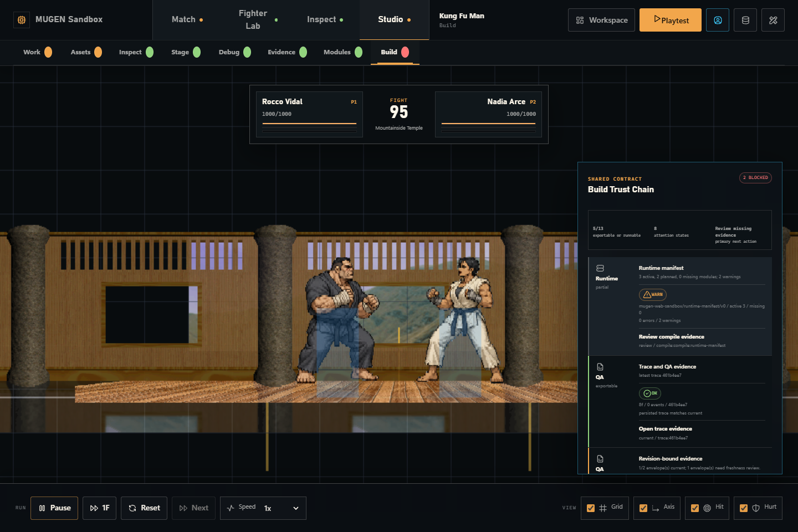Start a playtest with Playtest button
The height and width of the screenshot is (532, 798).
(x=671, y=20)
